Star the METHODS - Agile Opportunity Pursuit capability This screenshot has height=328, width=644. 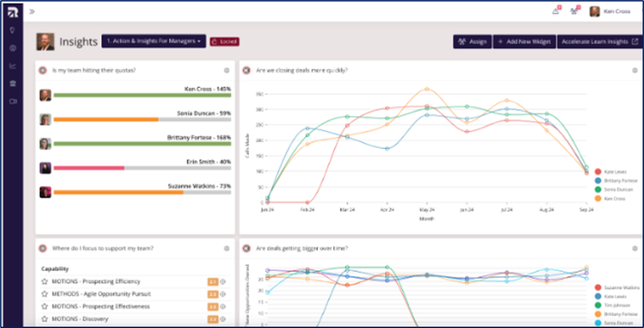coord(44,294)
